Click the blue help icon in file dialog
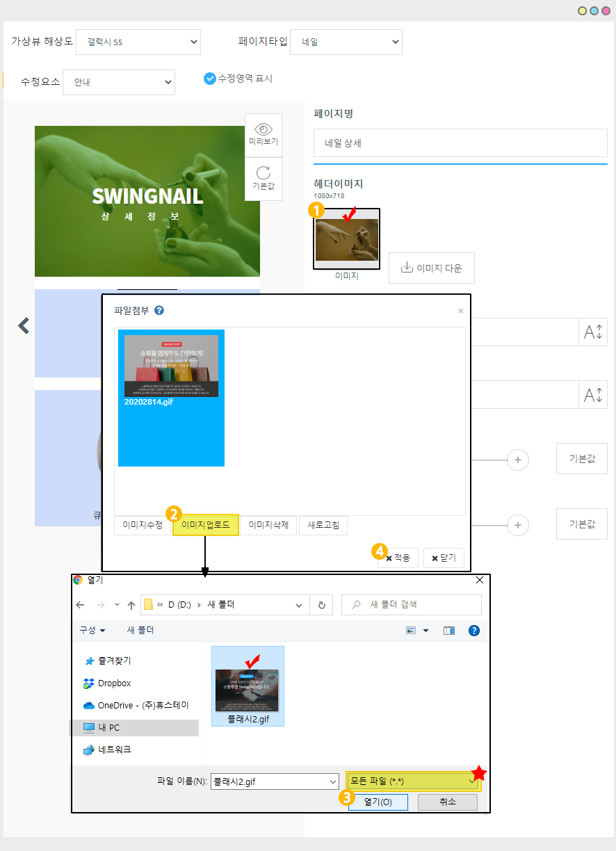The image size is (616, 851). click(474, 631)
